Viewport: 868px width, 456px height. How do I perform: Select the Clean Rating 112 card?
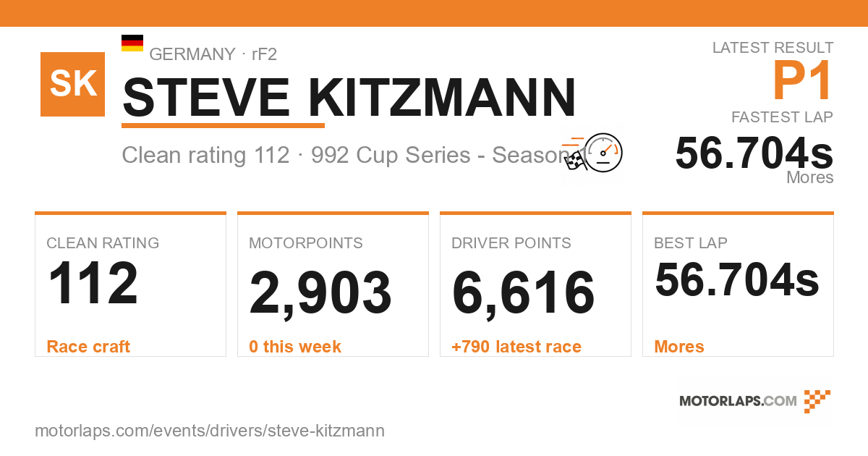(130, 284)
